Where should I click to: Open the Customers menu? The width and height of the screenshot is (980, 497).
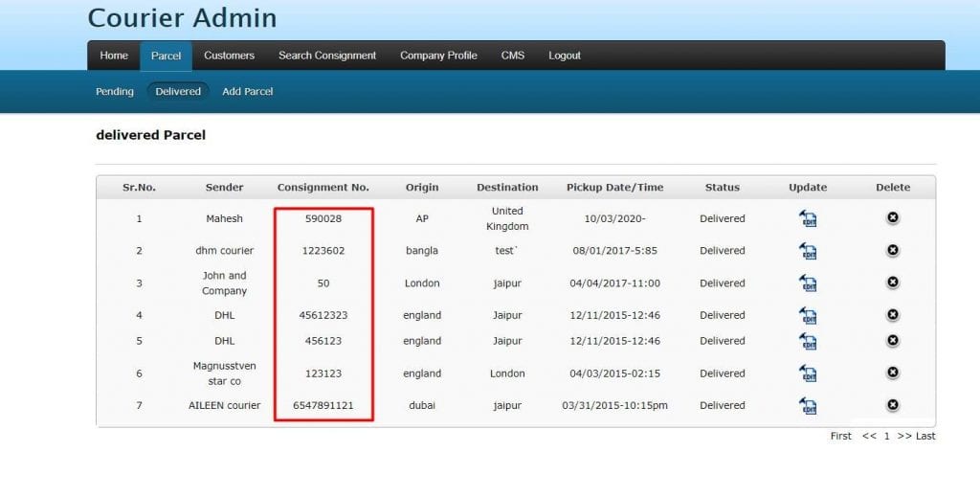(x=229, y=56)
